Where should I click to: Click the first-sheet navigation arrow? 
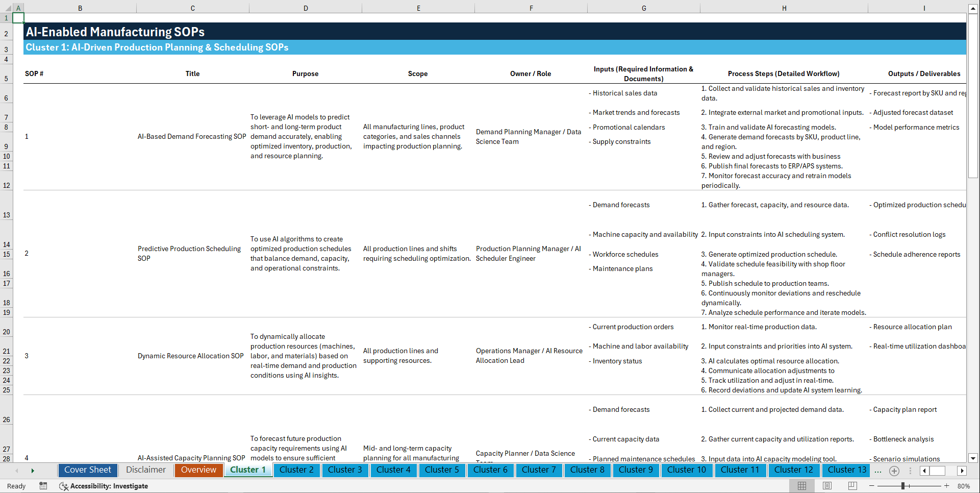point(17,471)
